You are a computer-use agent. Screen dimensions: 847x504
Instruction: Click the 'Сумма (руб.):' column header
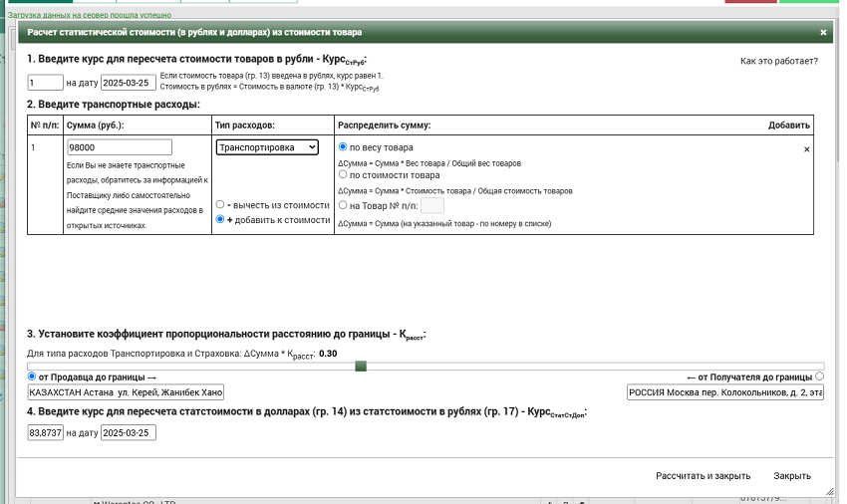[x=95, y=126]
